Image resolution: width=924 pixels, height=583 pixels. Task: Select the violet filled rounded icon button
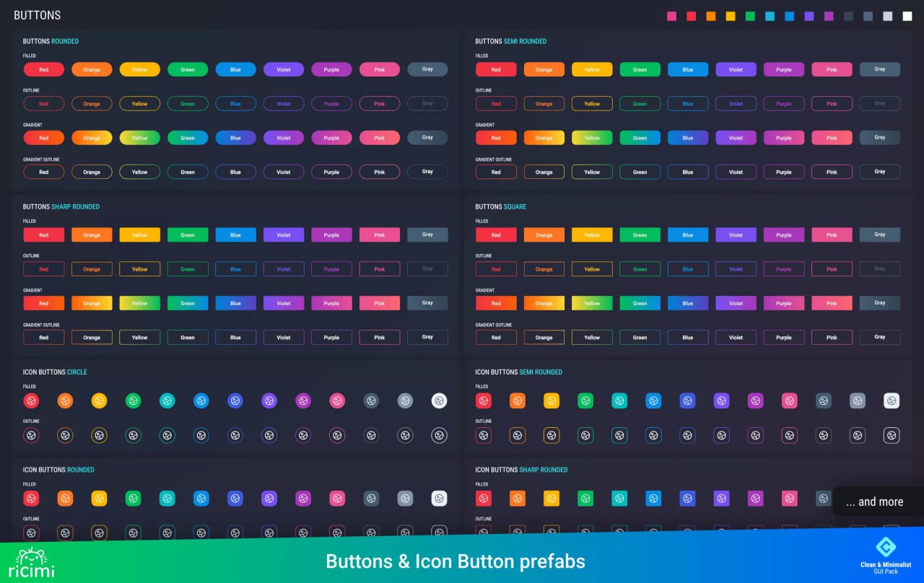point(269,498)
